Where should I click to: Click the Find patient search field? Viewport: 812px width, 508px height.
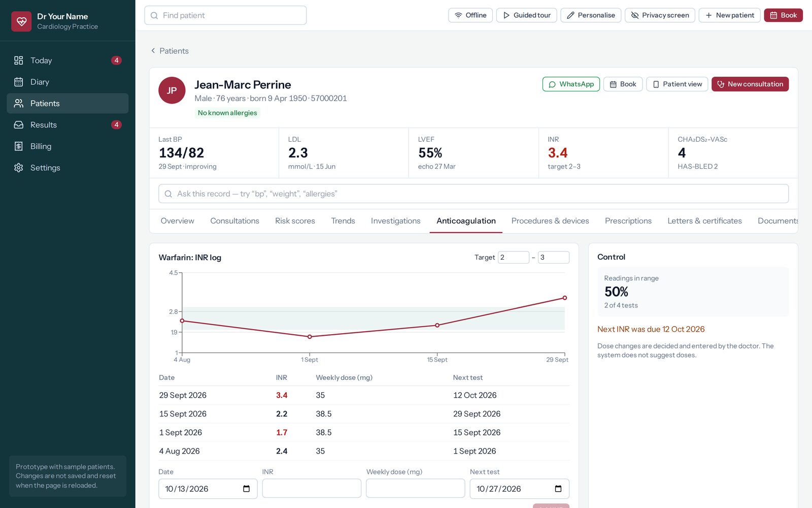click(225, 15)
